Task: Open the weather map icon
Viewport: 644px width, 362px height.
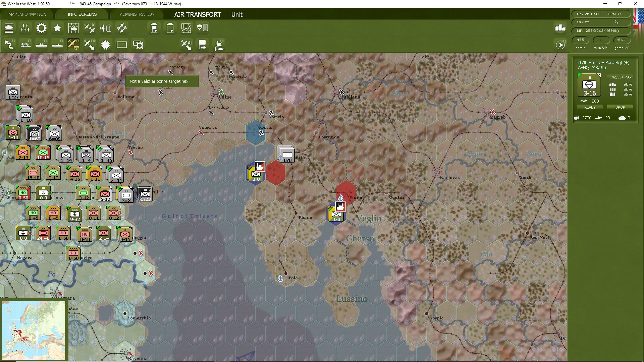Action: click(73, 28)
